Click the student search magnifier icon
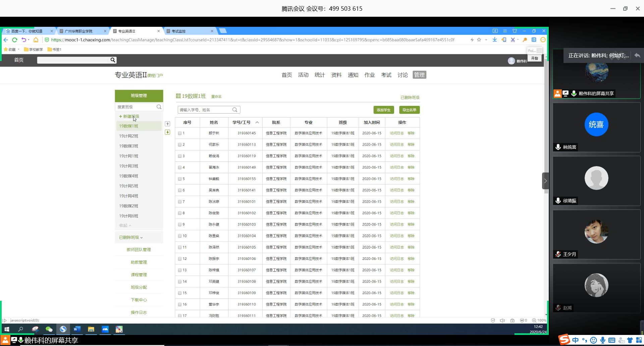This screenshot has width=644, height=346. (235, 110)
